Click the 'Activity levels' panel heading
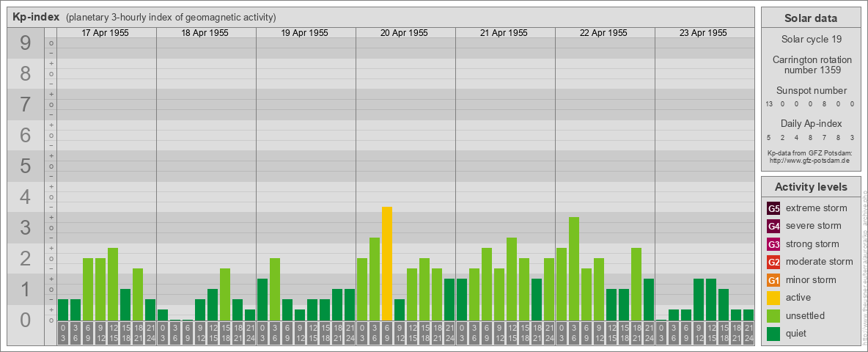 [811, 187]
